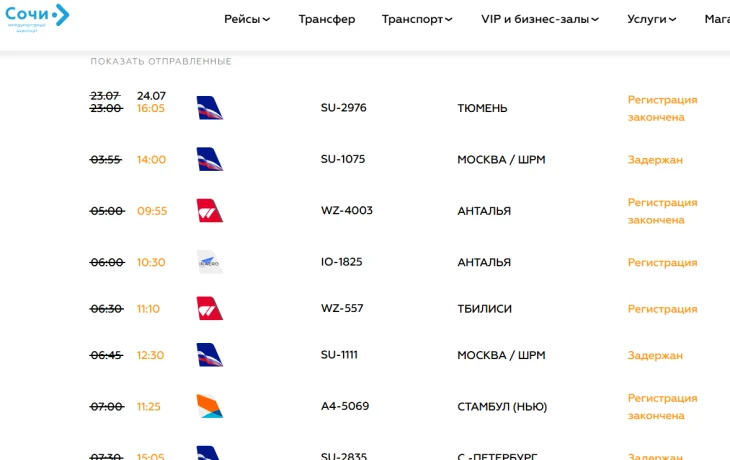Expand the Услуги menu

click(x=651, y=19)
